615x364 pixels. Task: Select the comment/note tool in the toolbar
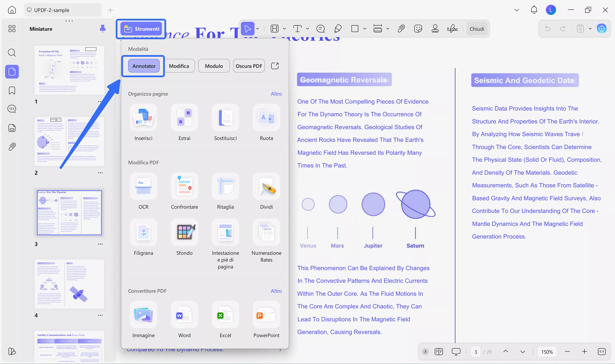320,28
